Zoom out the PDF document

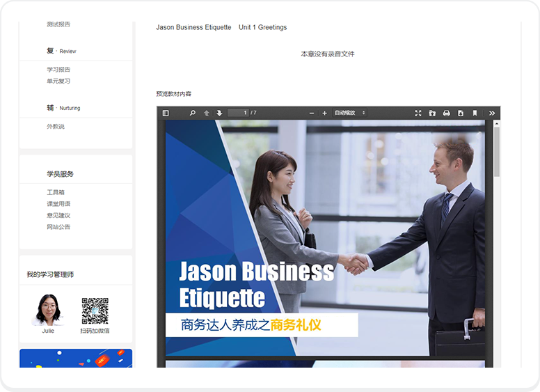tap(312, 113)
